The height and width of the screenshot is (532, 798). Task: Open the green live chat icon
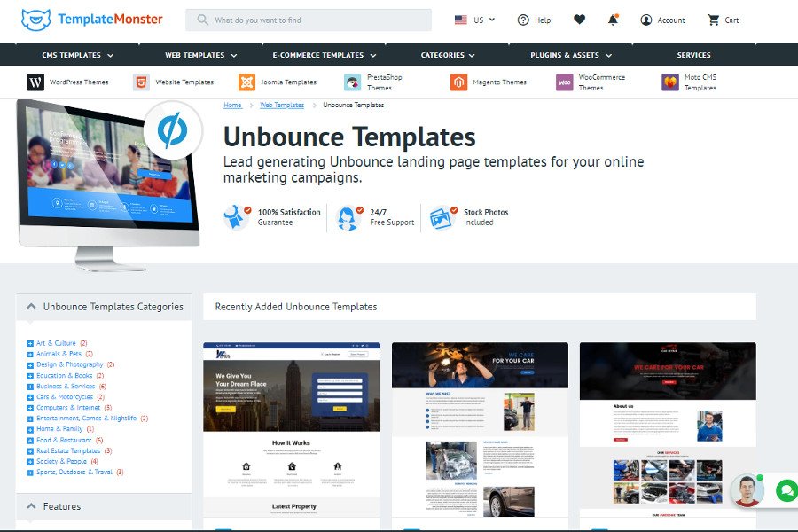(786, 490)
